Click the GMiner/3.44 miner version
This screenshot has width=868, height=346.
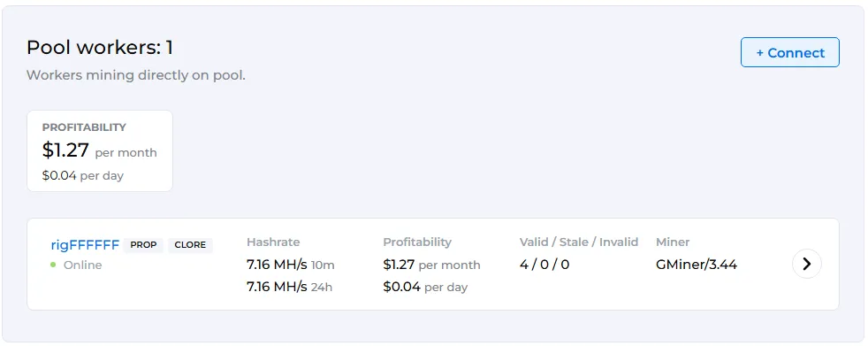coord(697,265)
